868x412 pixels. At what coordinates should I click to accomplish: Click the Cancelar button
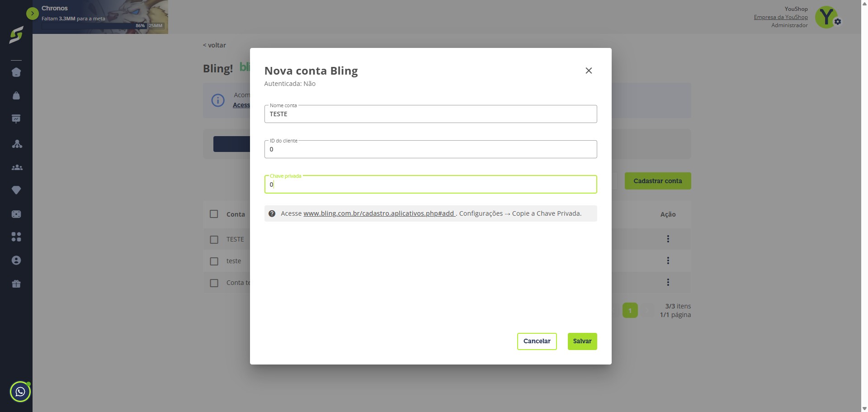pyautogui.click(x=537, y=341)
